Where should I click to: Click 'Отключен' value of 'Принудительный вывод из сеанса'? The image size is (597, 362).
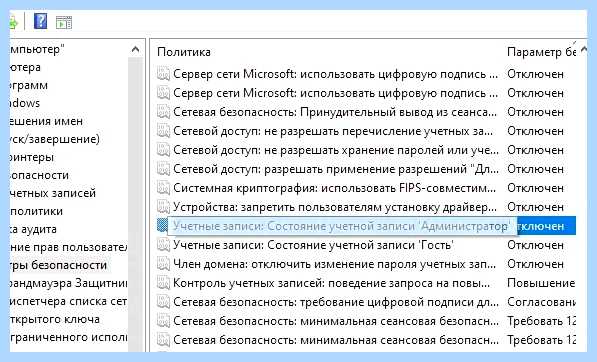(535, 112)
